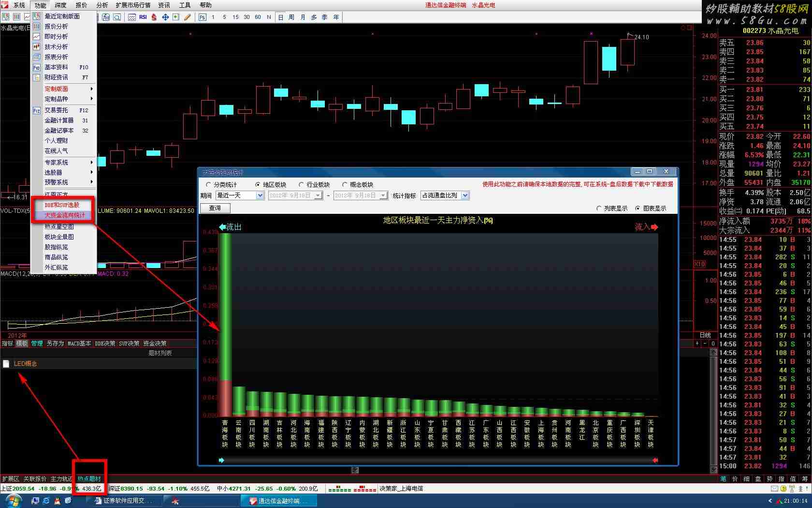812x508 pixels.
Task: Switch to 关联报价 bottom tab
Action: pos(35,478)
